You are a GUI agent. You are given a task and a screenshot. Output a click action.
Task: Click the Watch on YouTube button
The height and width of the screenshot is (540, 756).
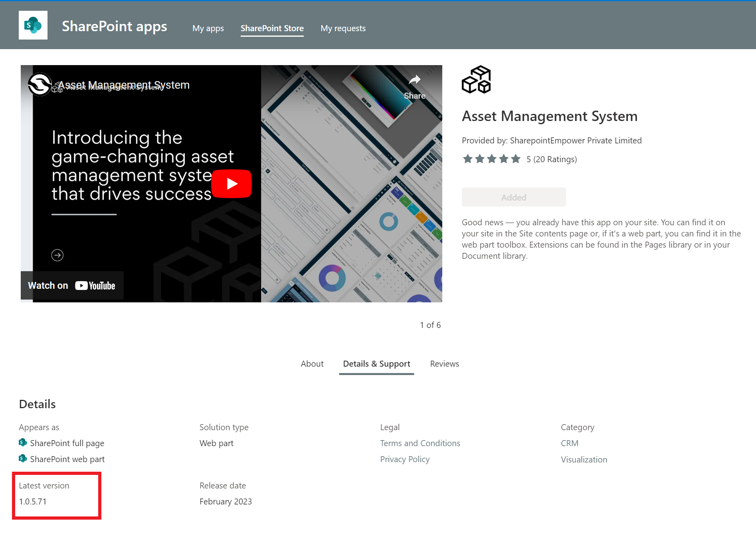coord(72,285)
